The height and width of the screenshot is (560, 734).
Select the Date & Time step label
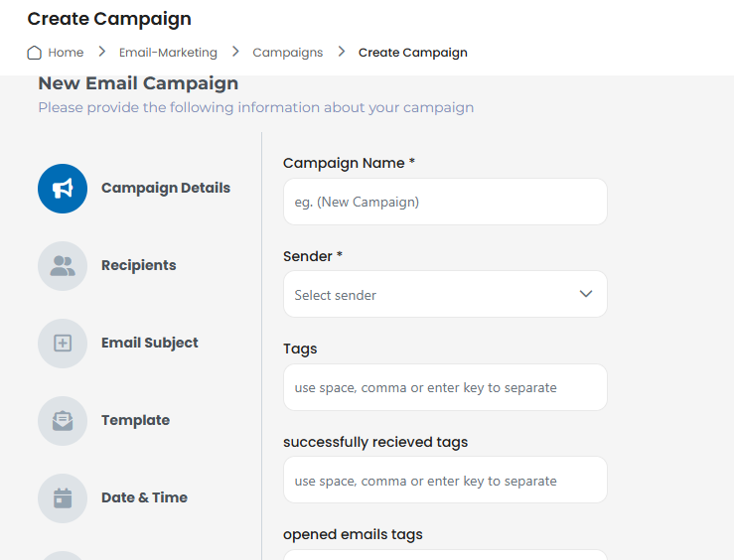(144, 497)
